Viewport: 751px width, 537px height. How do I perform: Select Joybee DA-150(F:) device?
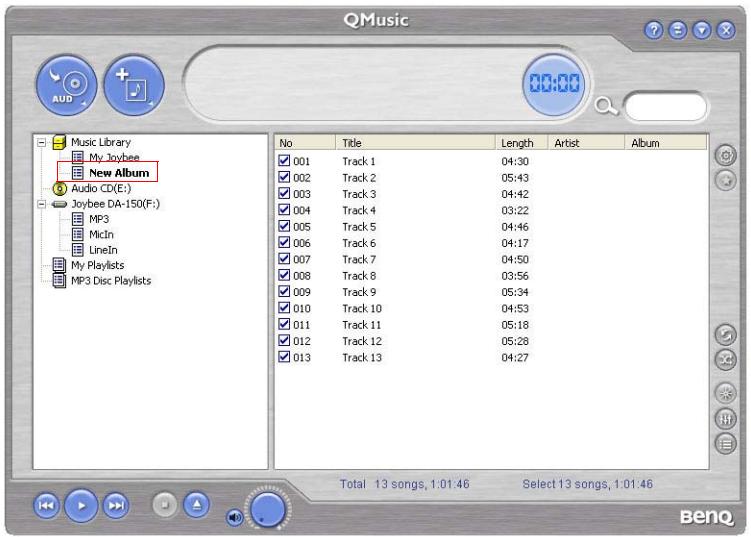pyautogui.click(x=115, y=204)
